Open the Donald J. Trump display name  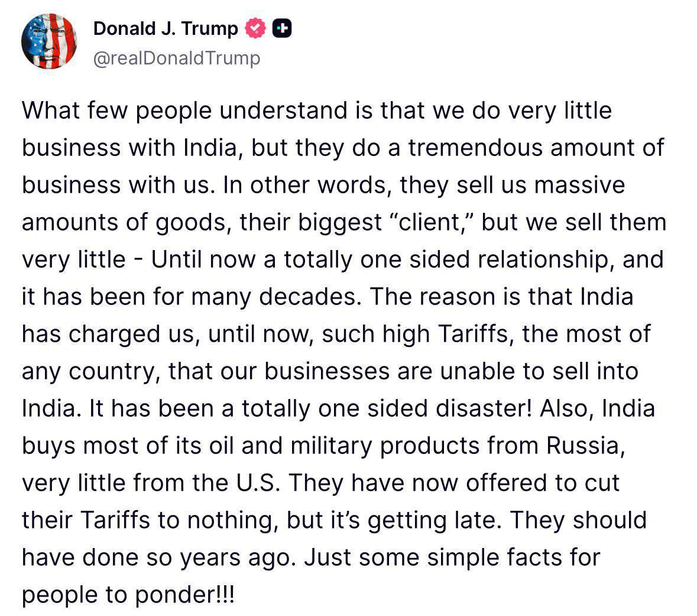[x=166, y=28]
